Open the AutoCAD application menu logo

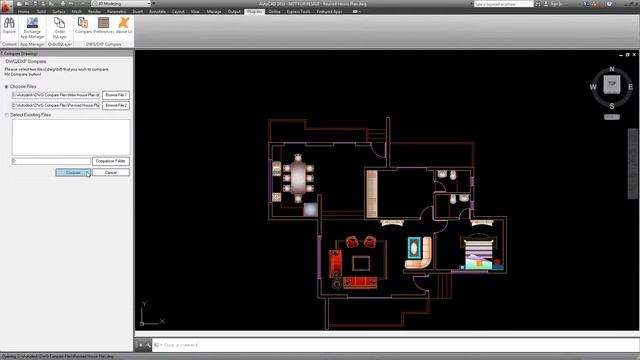coord(6,6)
